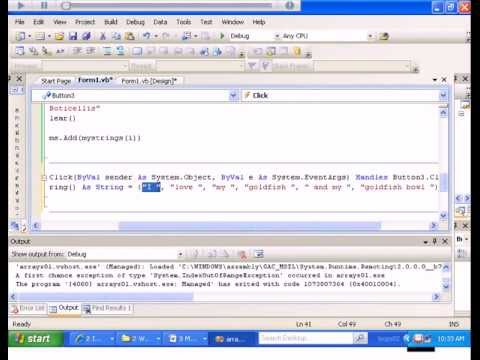Click the video player Pause button
The image size is (480, 360).
(x=44, y=5)
